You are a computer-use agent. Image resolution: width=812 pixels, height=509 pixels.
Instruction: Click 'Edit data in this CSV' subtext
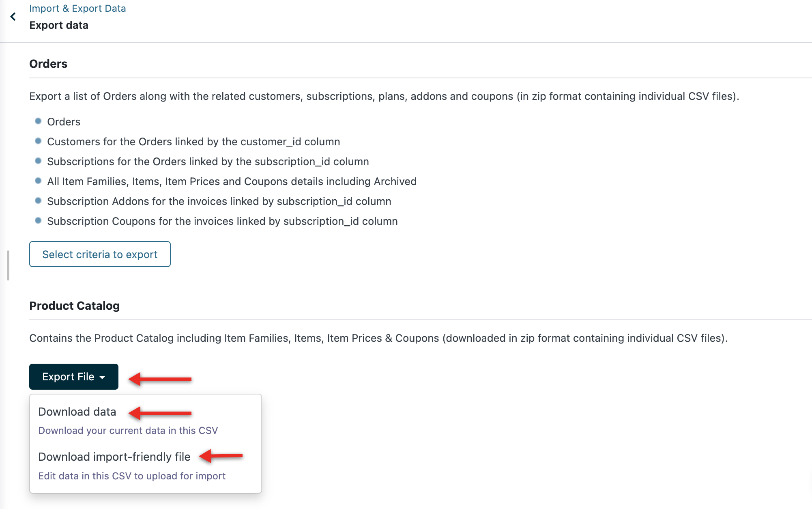[x=131, y=476]
